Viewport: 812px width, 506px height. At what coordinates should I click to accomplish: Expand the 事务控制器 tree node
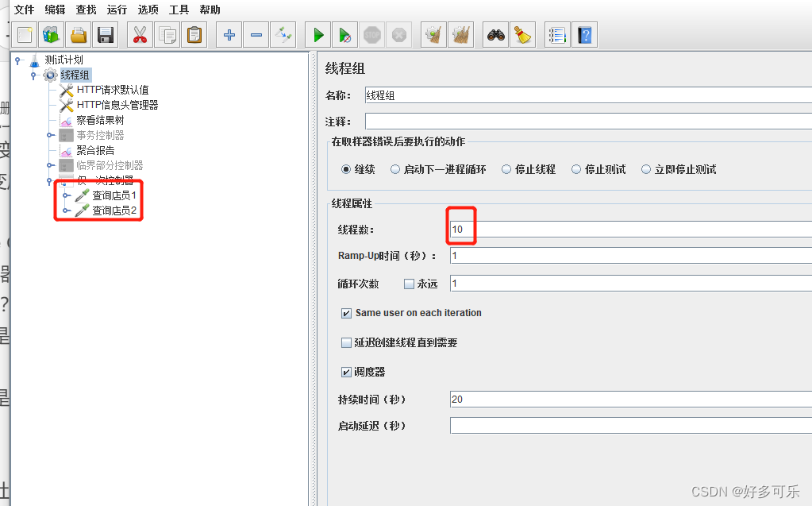50,135
